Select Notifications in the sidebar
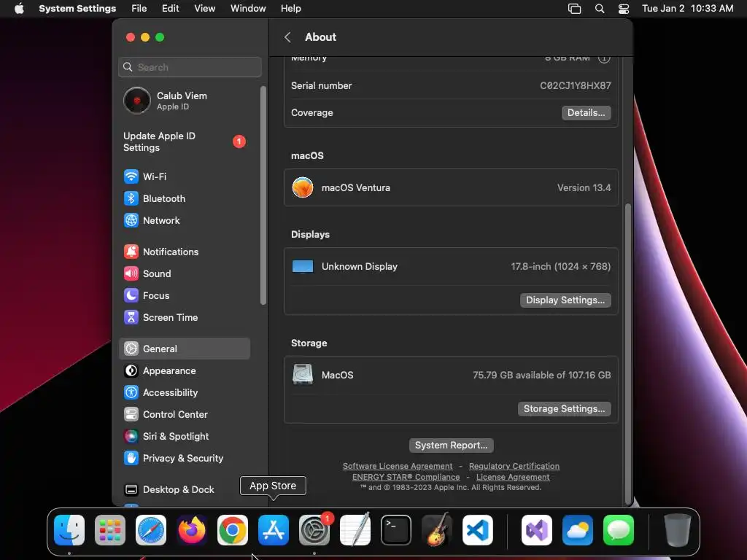The width and height of the screenshot is (747, 560). [185, 252]
